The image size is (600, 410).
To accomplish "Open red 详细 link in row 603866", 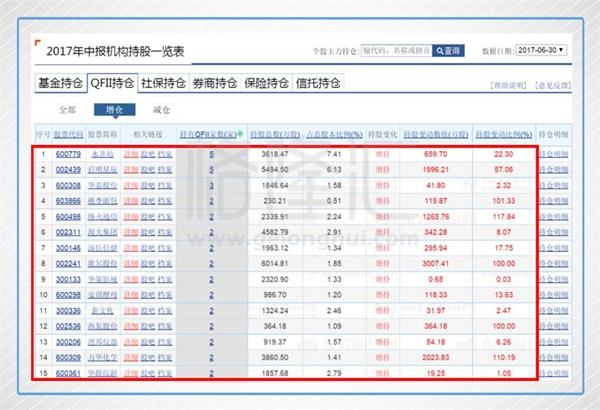I will 131,201.
